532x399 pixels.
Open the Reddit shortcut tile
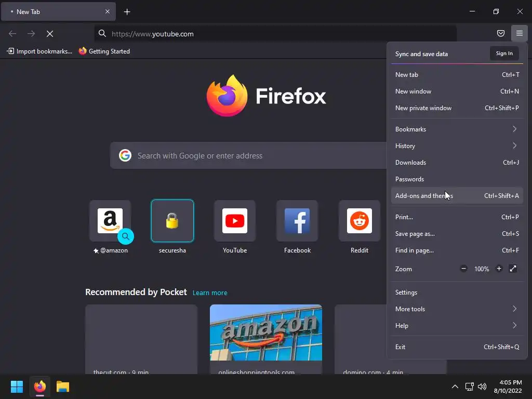(360, 221)
